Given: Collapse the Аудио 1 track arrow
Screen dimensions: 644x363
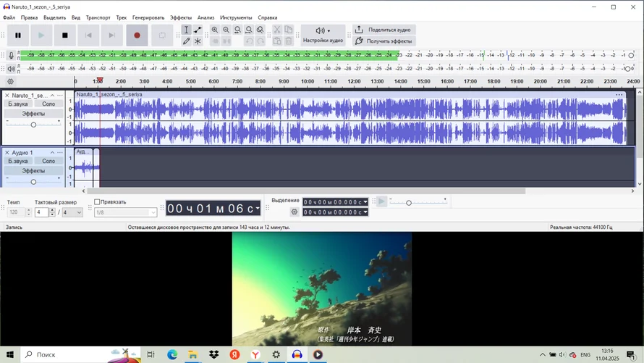Looking at the screenshot, I should coord(52,152).
